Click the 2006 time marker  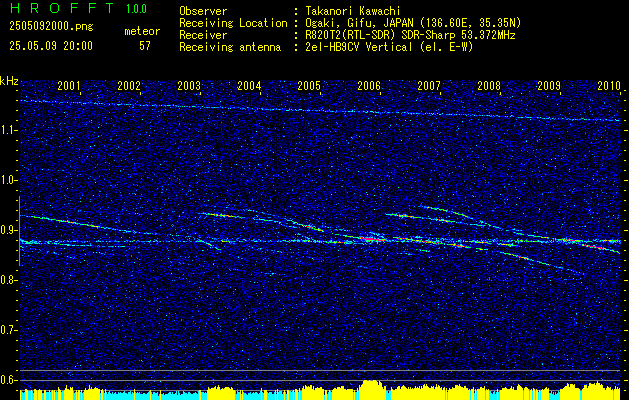click(x=369, y=85)
